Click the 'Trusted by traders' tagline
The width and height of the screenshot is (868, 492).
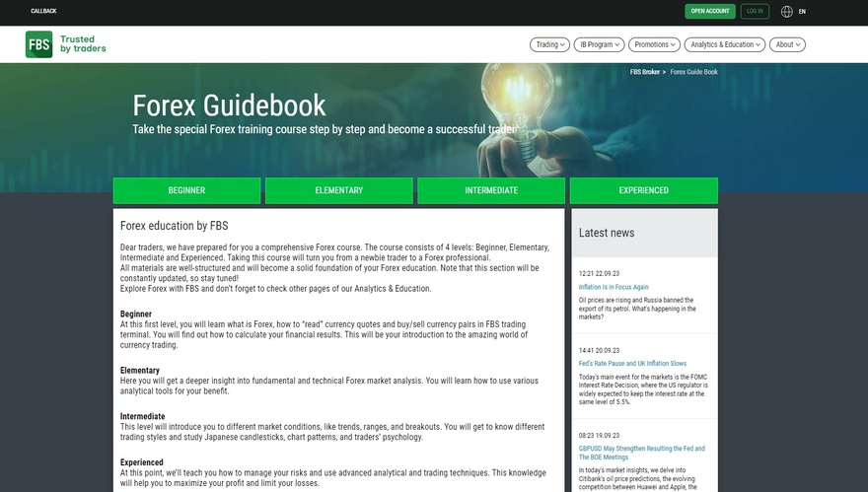(x=83, y=43)
